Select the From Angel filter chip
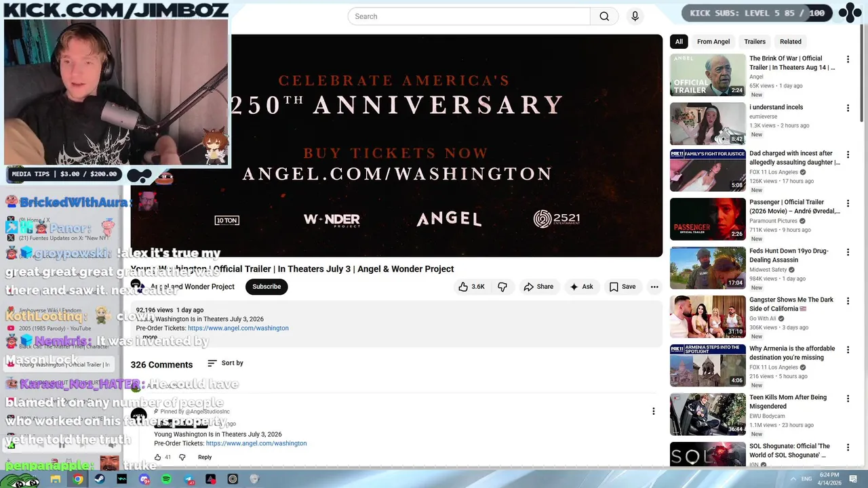 [713, 41]
